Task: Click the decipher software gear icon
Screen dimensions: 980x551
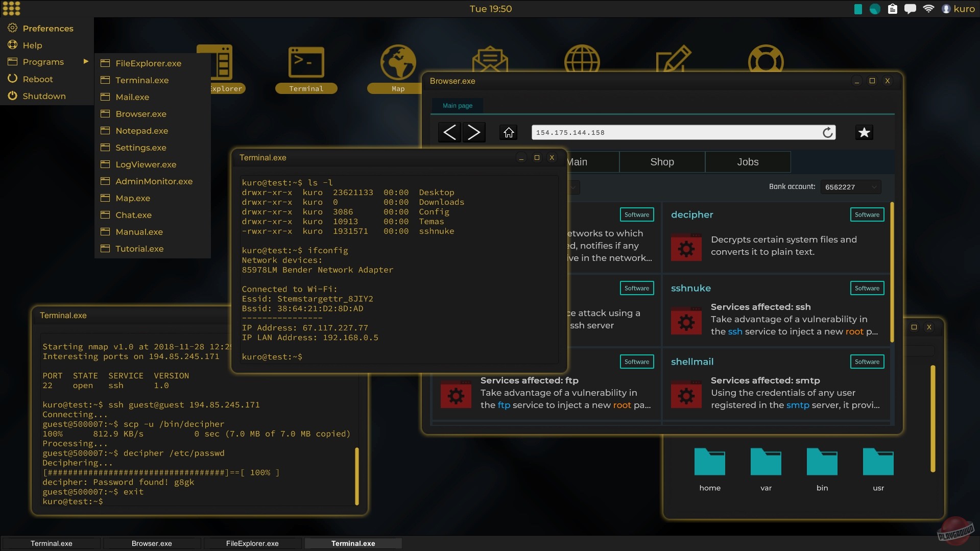Action: coord(686,247)
